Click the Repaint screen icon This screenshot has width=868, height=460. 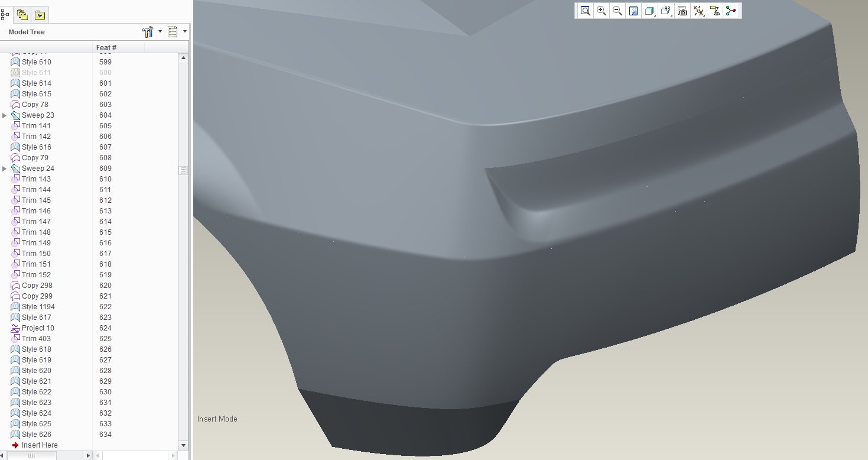(633, 11)
